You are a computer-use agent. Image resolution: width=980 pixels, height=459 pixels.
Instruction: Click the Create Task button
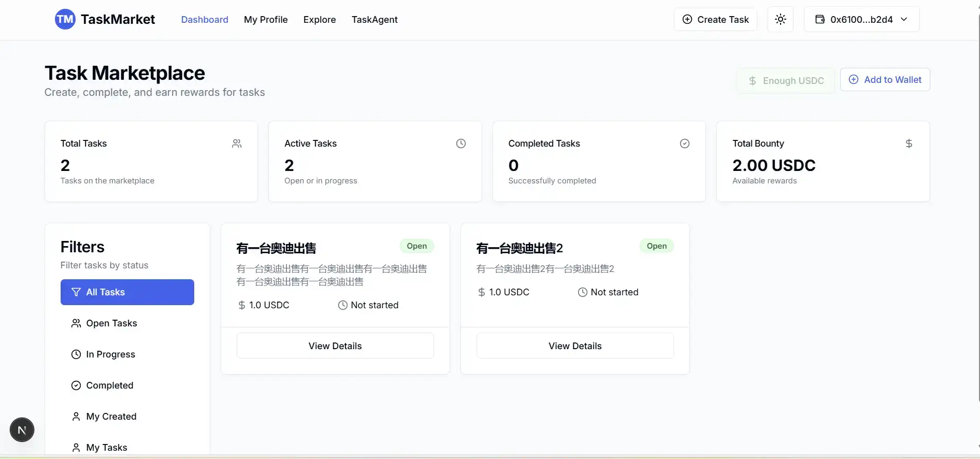pos(715,20)
